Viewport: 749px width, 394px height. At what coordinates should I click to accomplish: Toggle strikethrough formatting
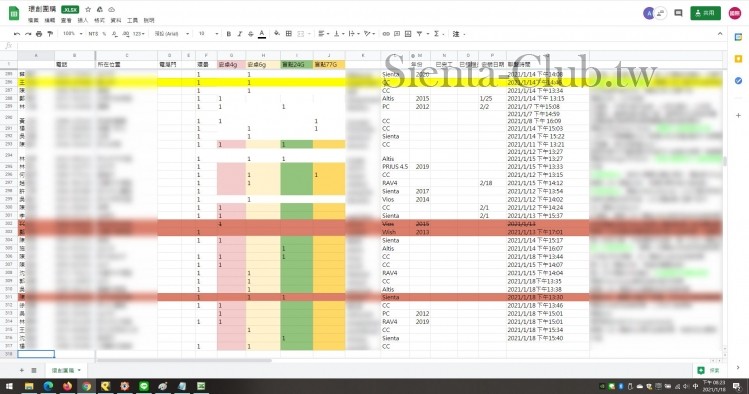click(251, 34)
